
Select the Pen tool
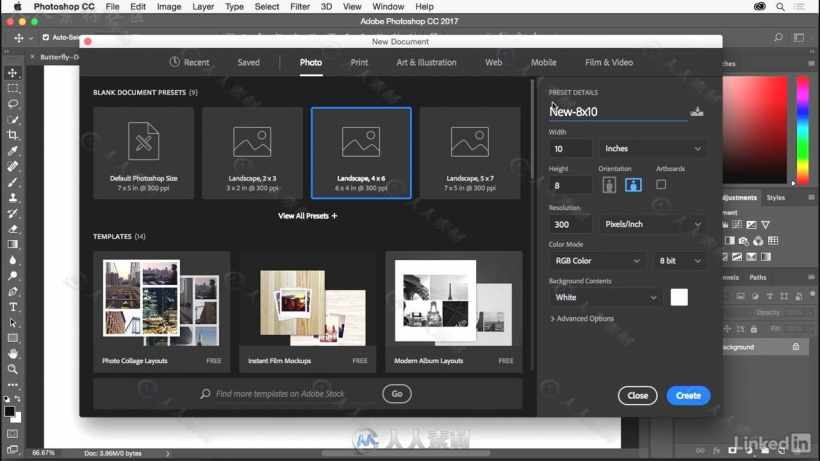[13, 291]
